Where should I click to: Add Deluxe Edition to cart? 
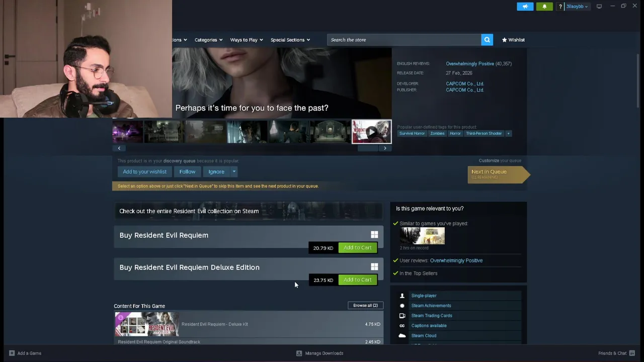click(358, 280)
